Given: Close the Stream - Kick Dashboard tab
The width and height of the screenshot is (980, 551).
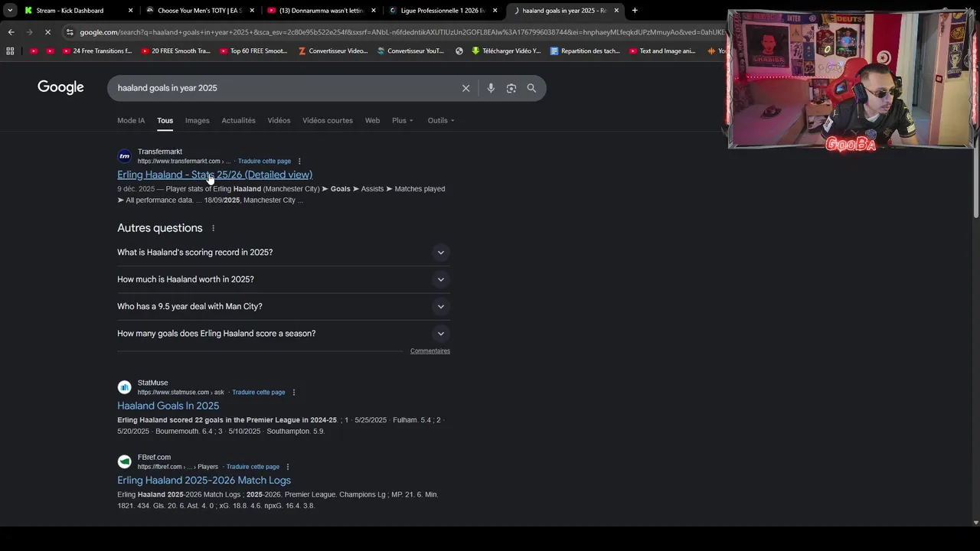Looking at the screenshot, I should (130, 11).
